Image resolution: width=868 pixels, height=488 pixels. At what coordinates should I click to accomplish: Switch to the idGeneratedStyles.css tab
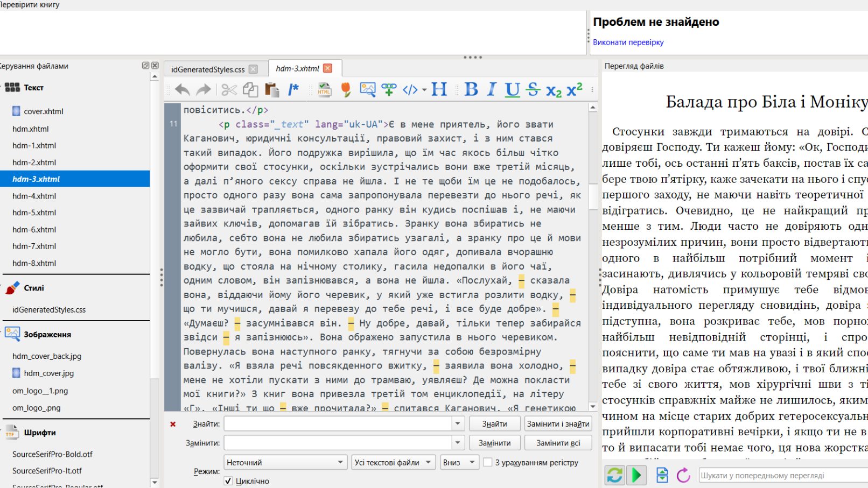pyautogui.click(x=208, y=69)
